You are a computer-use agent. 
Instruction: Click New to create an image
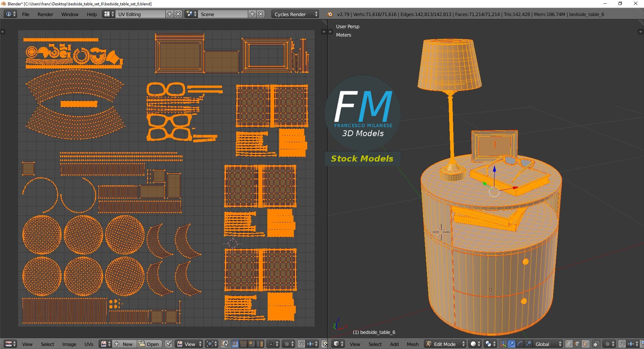pyautogui.click(x=124, y=344)
